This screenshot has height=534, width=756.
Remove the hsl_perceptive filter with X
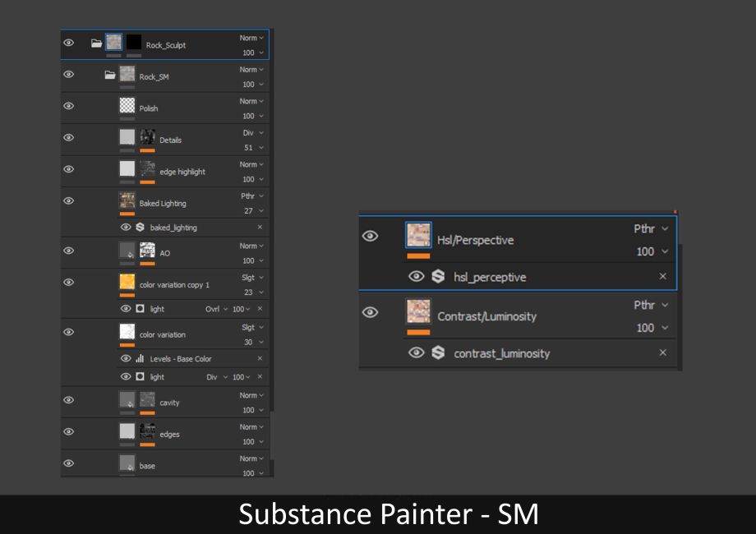[x=663, y=276]
